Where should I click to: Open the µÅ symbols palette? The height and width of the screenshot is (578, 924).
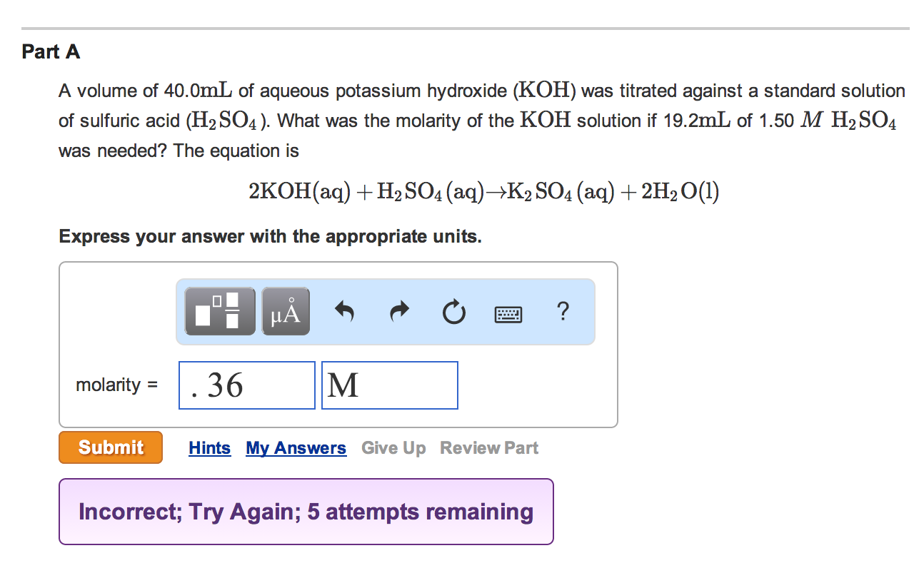tap(286, 311)
